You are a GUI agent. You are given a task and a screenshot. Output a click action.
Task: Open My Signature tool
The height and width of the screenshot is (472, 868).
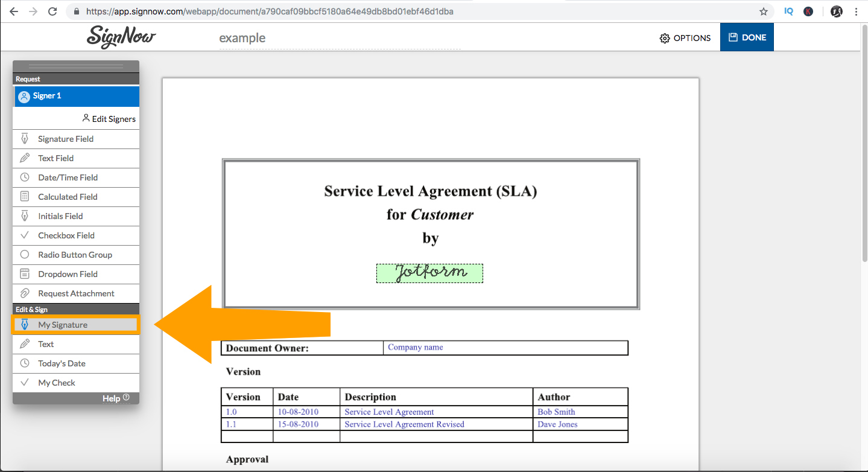76,325
